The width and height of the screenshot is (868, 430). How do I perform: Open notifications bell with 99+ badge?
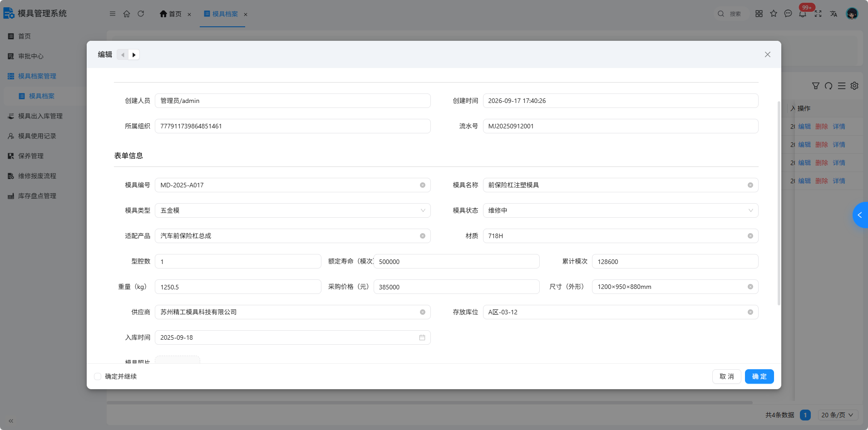tap(803, 13)
